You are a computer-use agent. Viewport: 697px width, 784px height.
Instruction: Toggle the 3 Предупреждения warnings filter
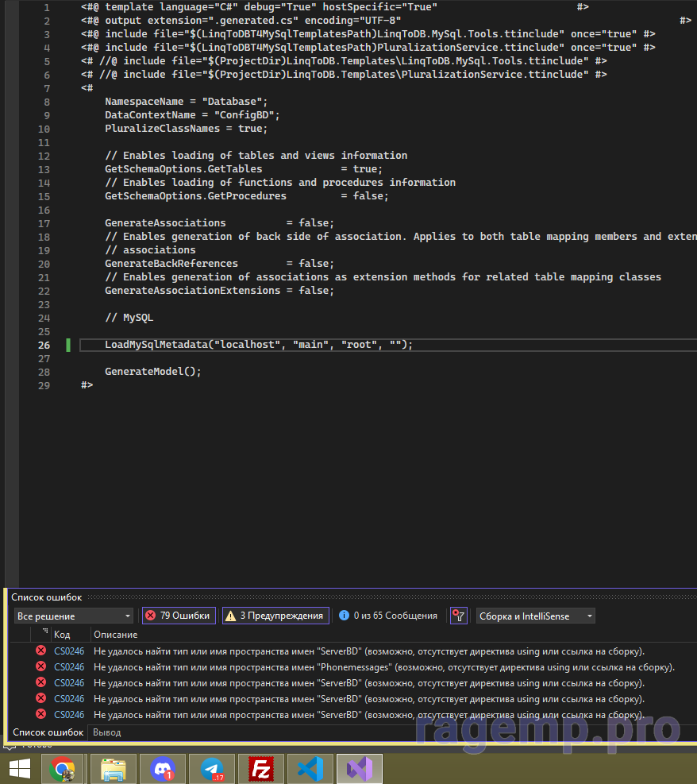click(x=275, y=616)
